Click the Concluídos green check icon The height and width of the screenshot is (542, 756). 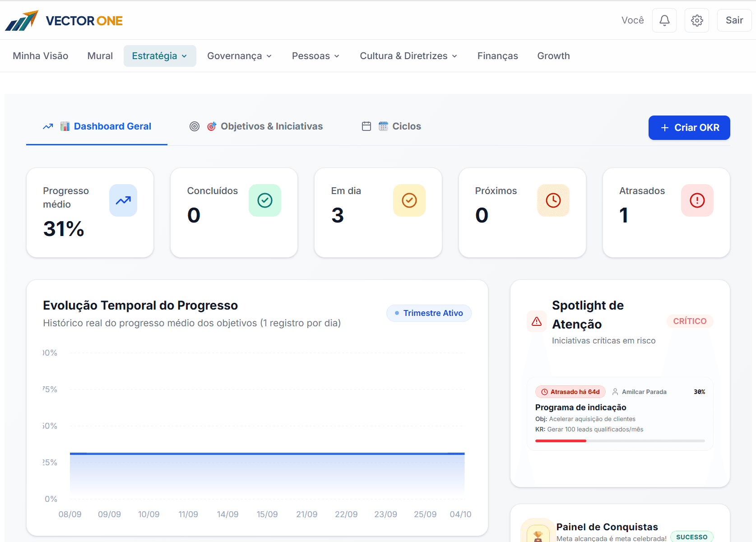[265, 200]
